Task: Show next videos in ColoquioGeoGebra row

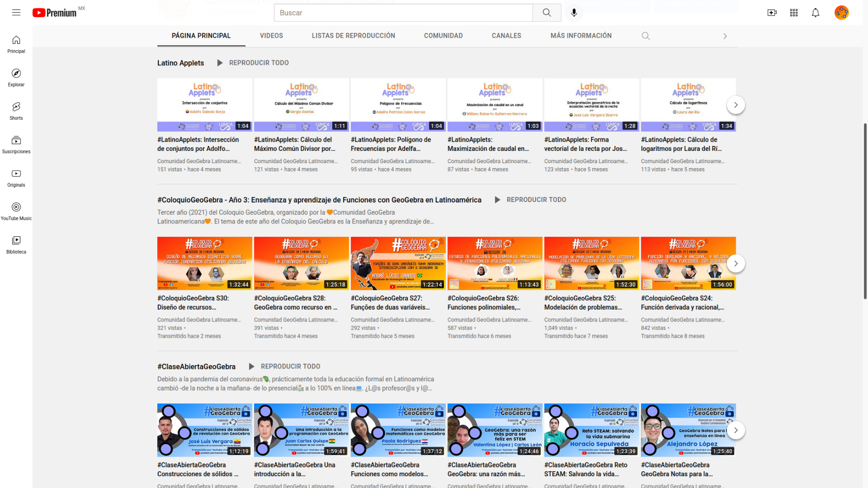Action: 735,263
